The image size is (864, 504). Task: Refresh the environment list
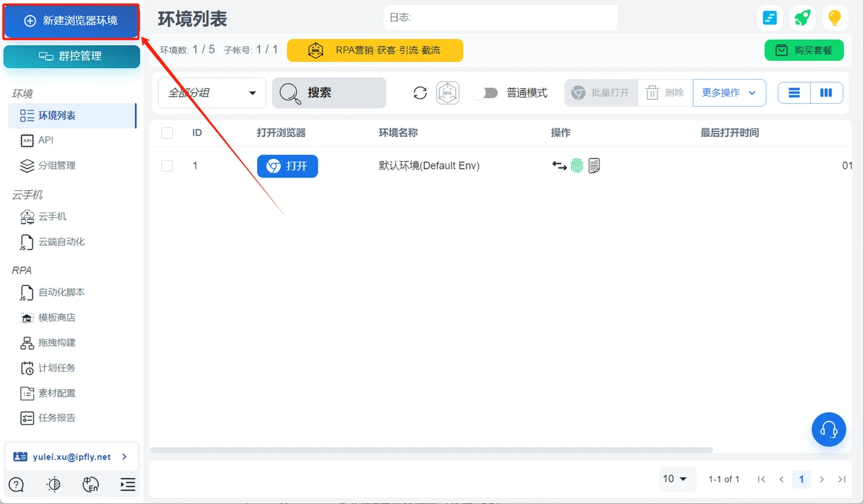tap(420, 93)
